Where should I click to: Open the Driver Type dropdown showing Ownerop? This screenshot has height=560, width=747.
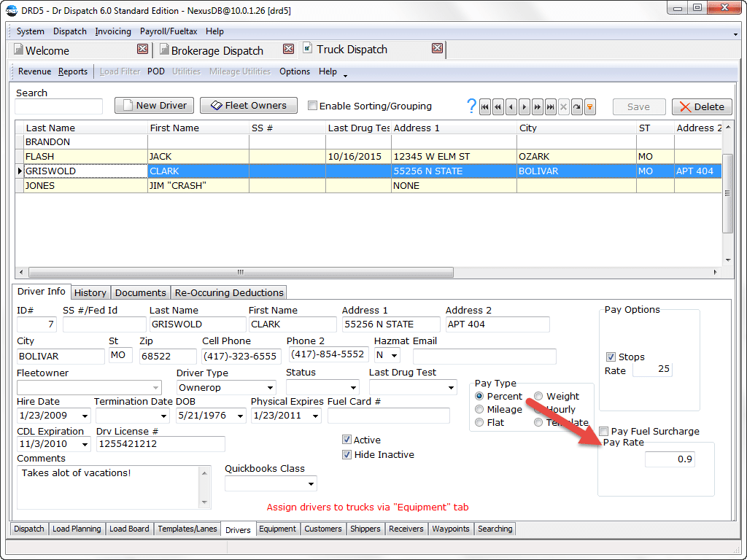click(271, 387)
